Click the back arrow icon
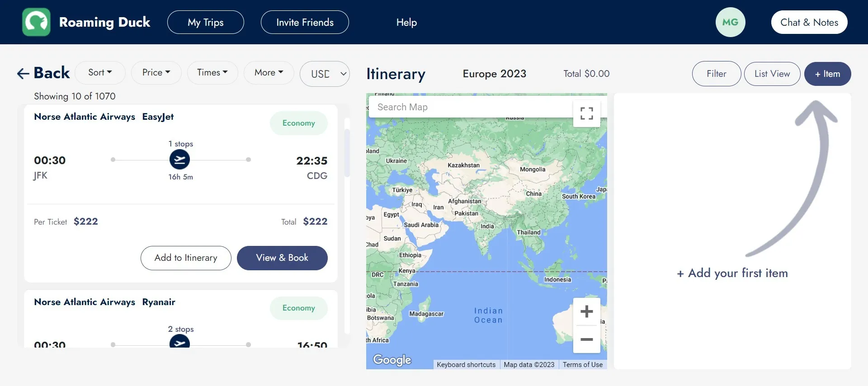Image resolution: width=868 pixels, height=386 pixels. click(x=23, y=73)
